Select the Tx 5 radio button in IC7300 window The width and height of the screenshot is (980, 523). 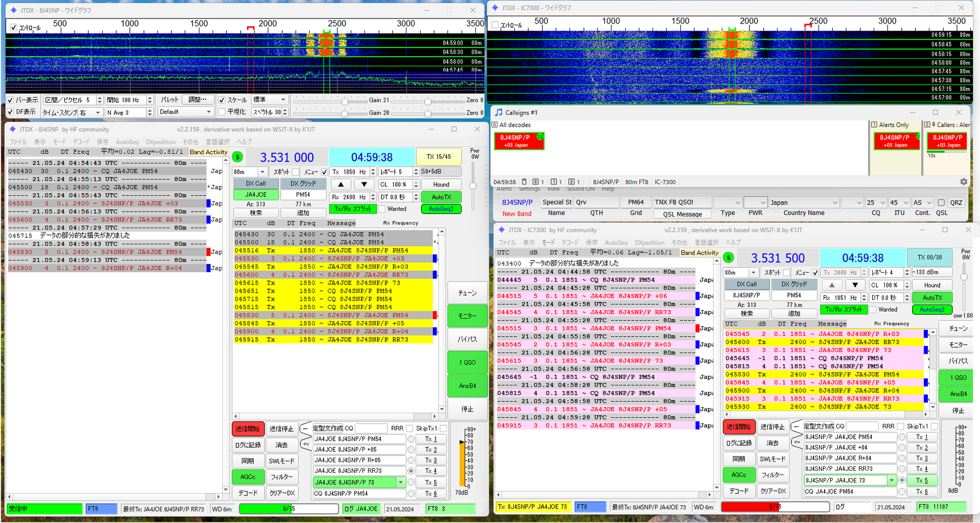pyautogui.click(x=902, y=480)
